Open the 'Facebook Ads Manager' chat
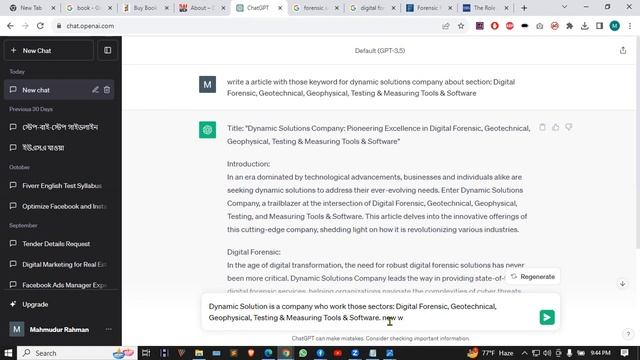 coord(59,285)
